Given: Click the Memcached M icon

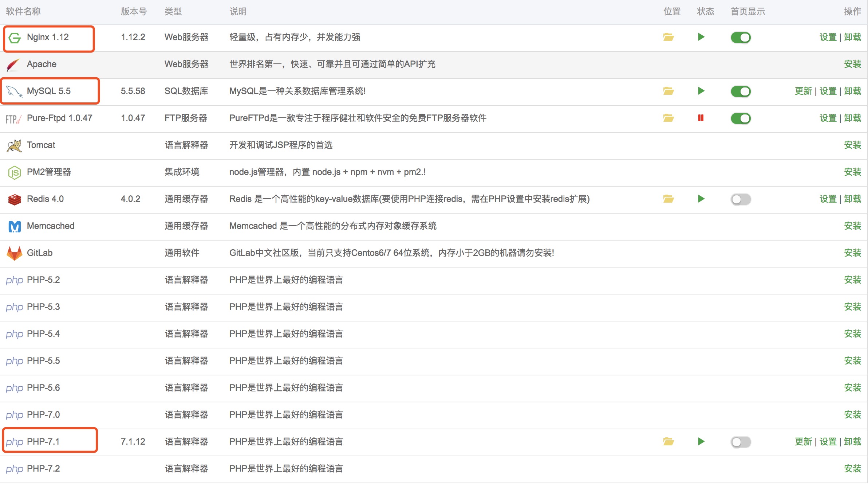Looking at the screenshot, I should (15, 227).
